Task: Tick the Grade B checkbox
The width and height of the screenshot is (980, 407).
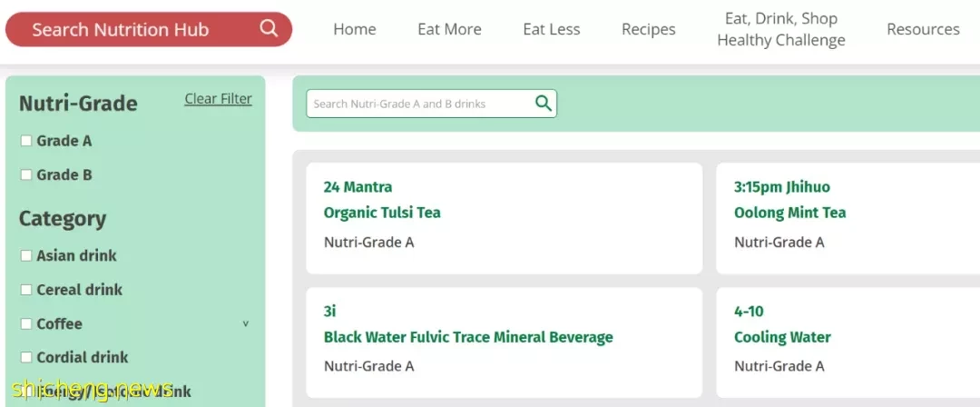Action: (x=26, y=174)
